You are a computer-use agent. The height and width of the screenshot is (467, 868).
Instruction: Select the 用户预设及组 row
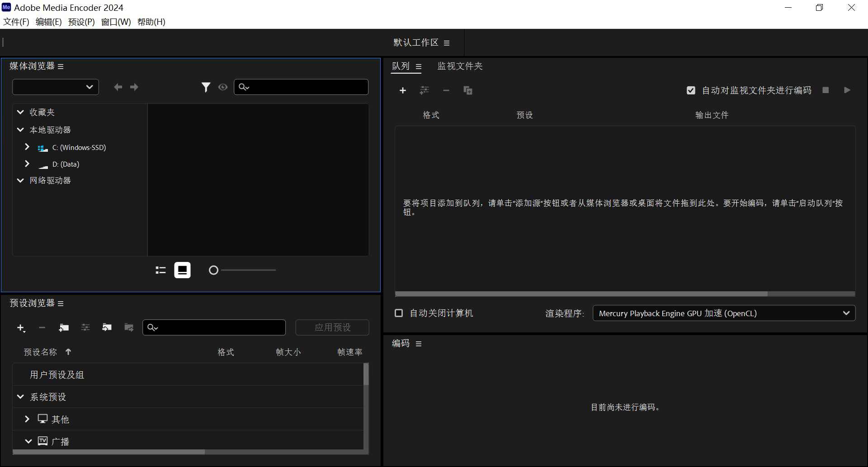tap(188, 374)
